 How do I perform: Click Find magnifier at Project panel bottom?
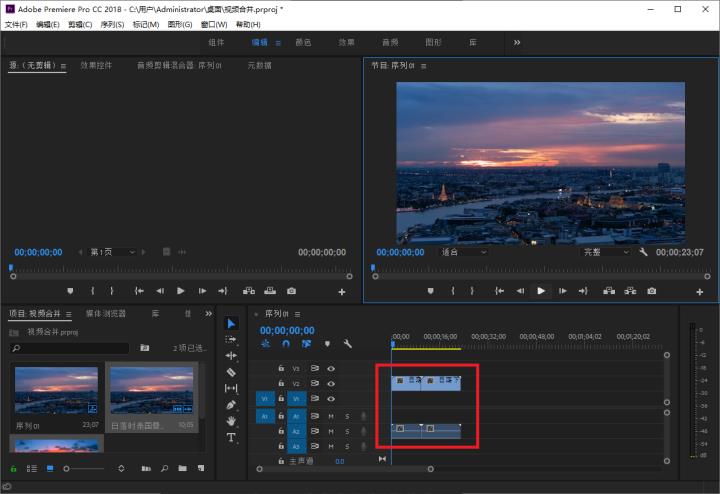(x=164, y=468)
